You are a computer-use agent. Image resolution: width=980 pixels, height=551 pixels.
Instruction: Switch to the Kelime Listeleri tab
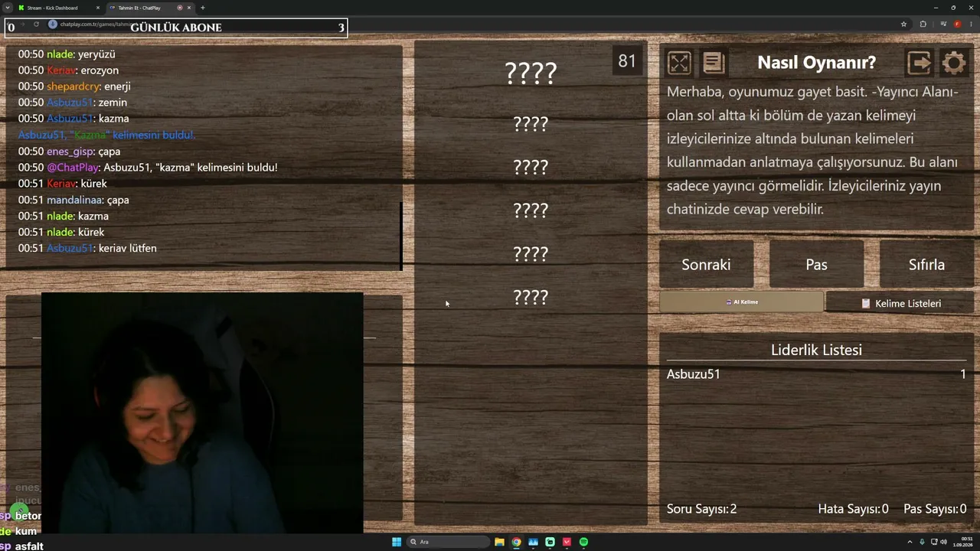click(x=900, y=303)
